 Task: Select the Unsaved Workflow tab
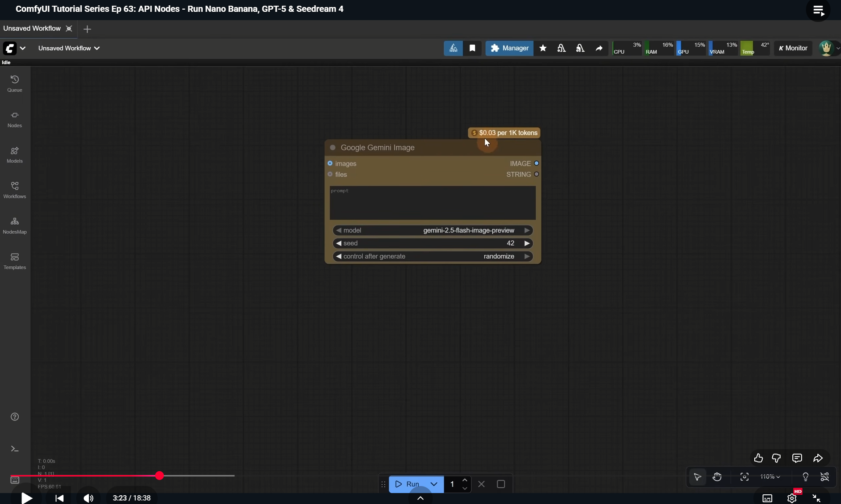pos(32,28)
